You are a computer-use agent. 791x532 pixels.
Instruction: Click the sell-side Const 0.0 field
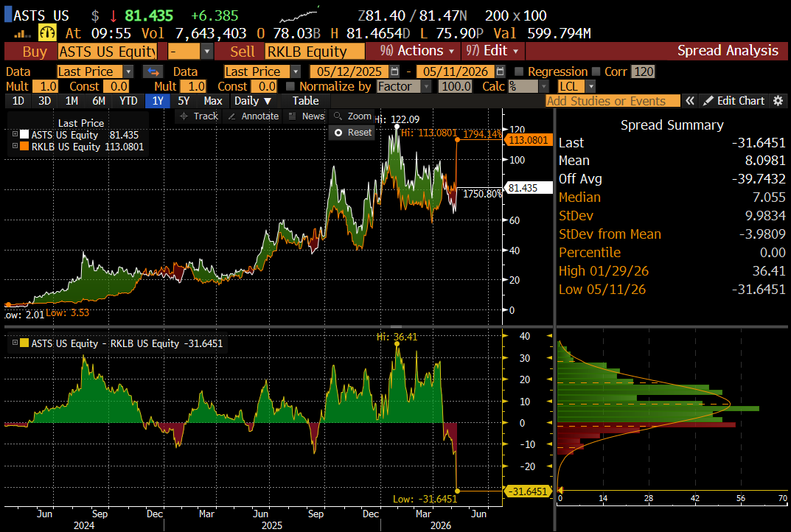point(265,86)
